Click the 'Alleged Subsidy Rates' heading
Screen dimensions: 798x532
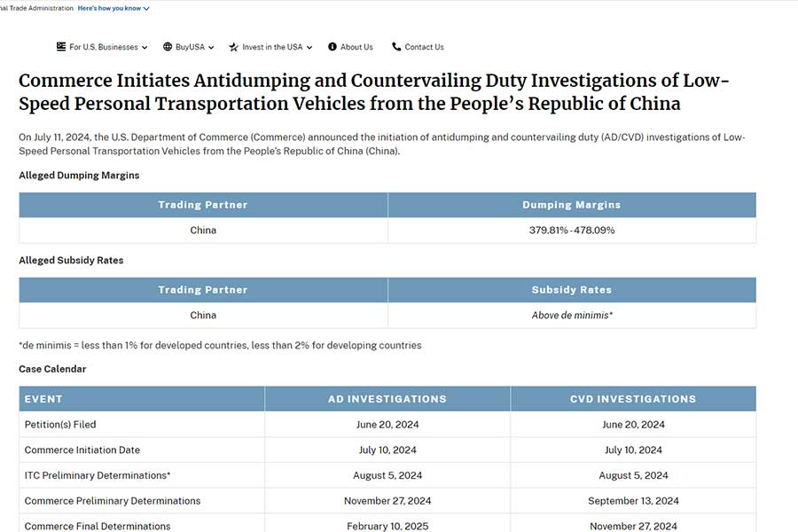tap(71, 260)
